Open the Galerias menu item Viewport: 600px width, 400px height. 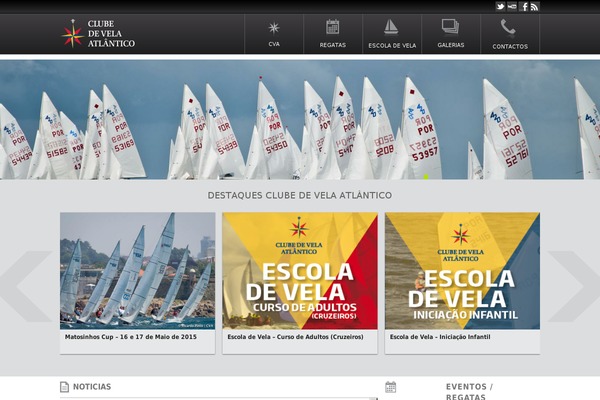[x=451, y=34]
